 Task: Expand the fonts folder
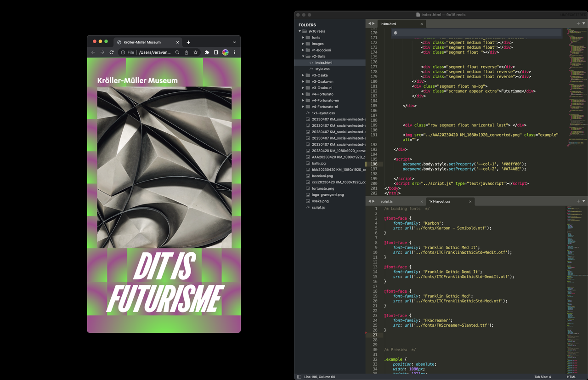tap(303, 38)
